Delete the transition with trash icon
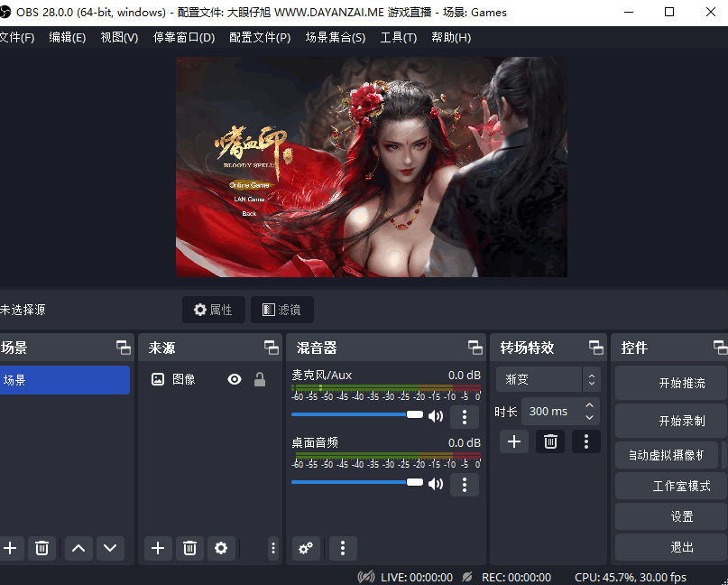This screenshot has width=728, height=585. pyautogui.click(x=550, y=441)
